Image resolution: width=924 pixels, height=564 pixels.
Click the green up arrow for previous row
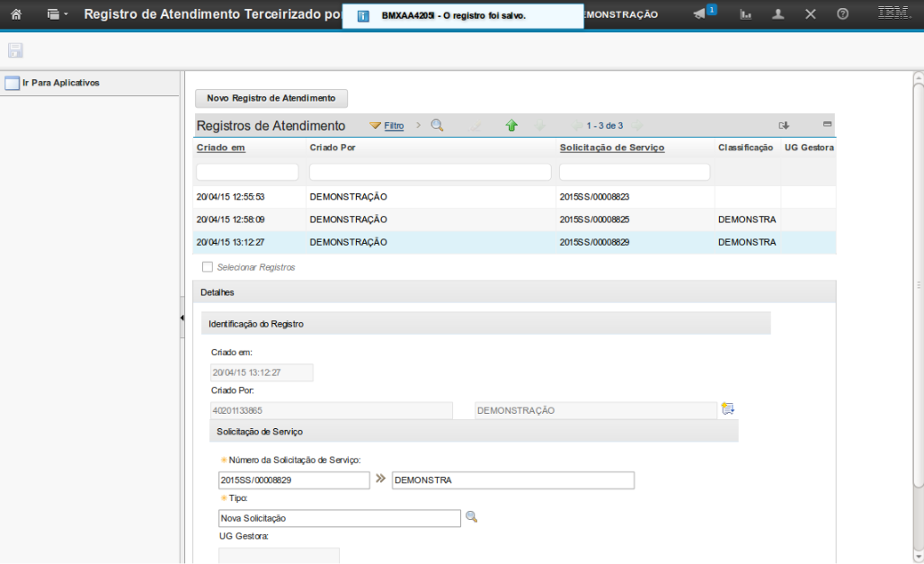coord(511,126)
